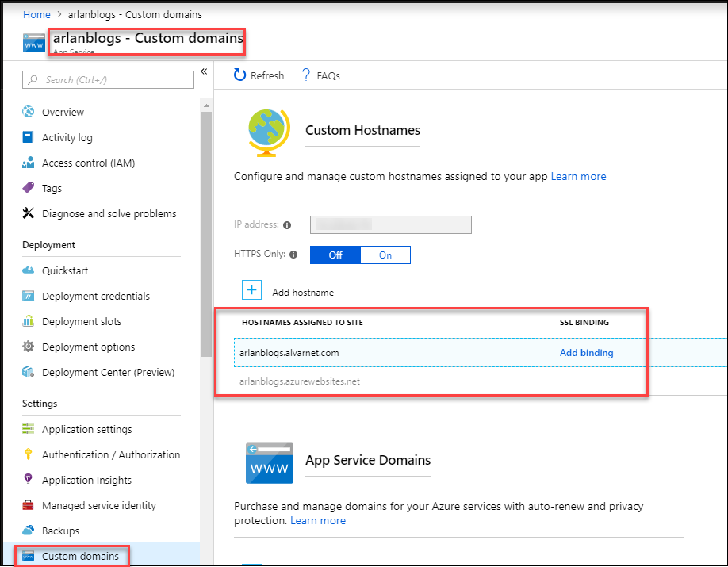Click the Deployment slots chart icon
728x567 pixels.
29,321
